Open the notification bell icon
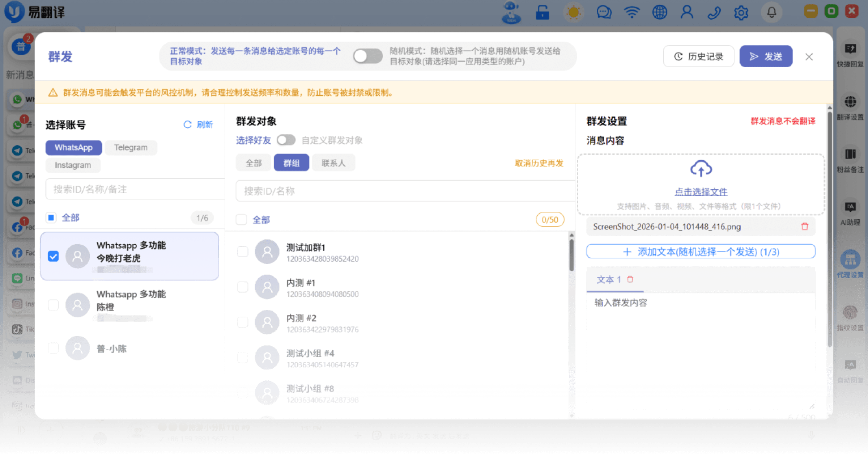Viewport: 868px width, 456px height. [x=772, y=13]
